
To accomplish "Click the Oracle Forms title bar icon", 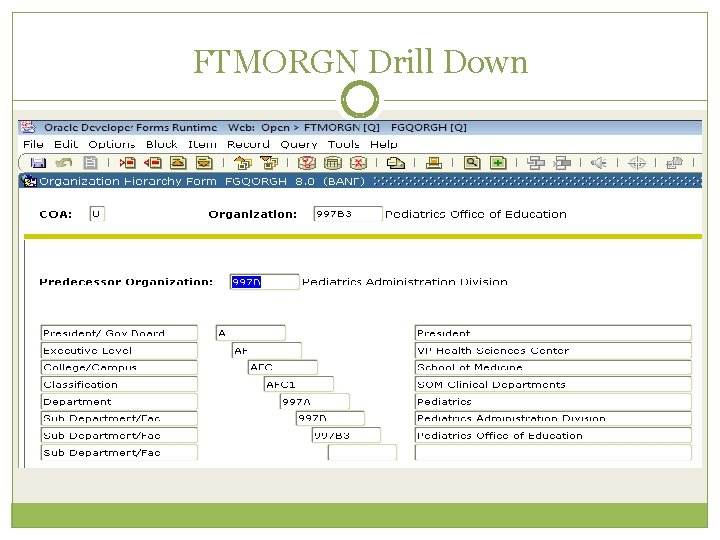I will [x=28, y=127].
